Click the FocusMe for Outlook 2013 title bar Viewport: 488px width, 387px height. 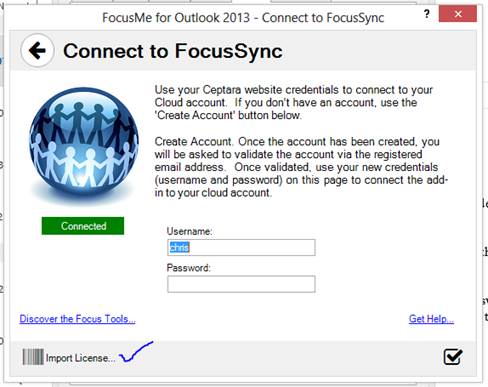coord(243,17)
